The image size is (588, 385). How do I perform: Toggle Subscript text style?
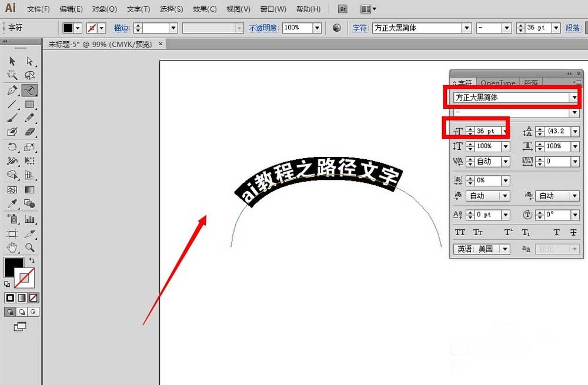526,232
